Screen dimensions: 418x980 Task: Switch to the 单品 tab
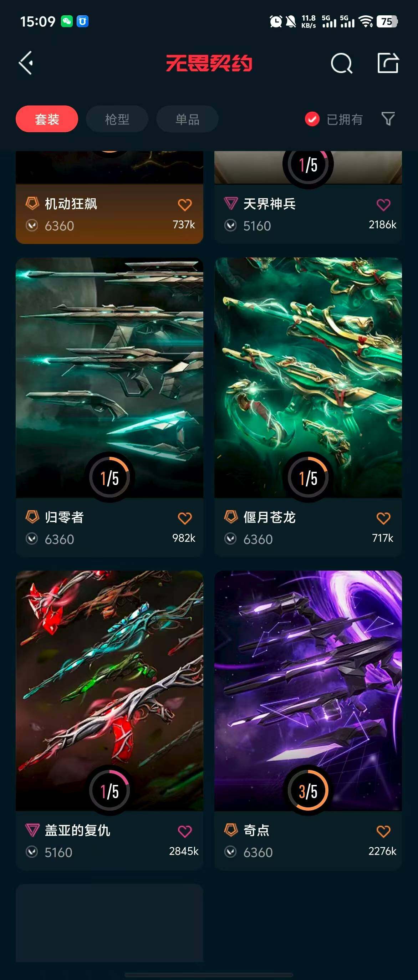(187, 119)
